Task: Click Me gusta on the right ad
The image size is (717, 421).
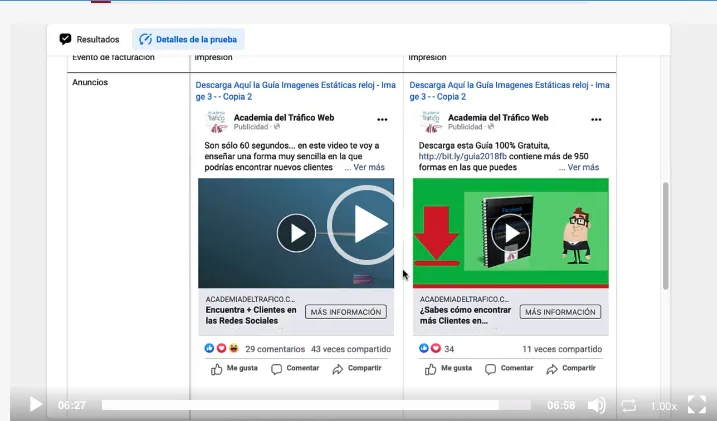Action: tap(448, 368)
